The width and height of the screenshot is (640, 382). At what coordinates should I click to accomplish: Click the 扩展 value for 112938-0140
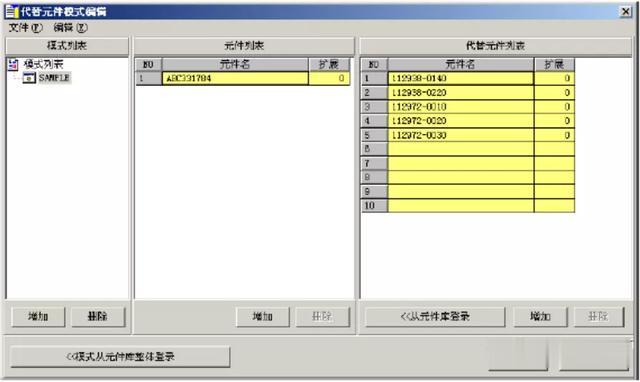[x=554, y=78]
